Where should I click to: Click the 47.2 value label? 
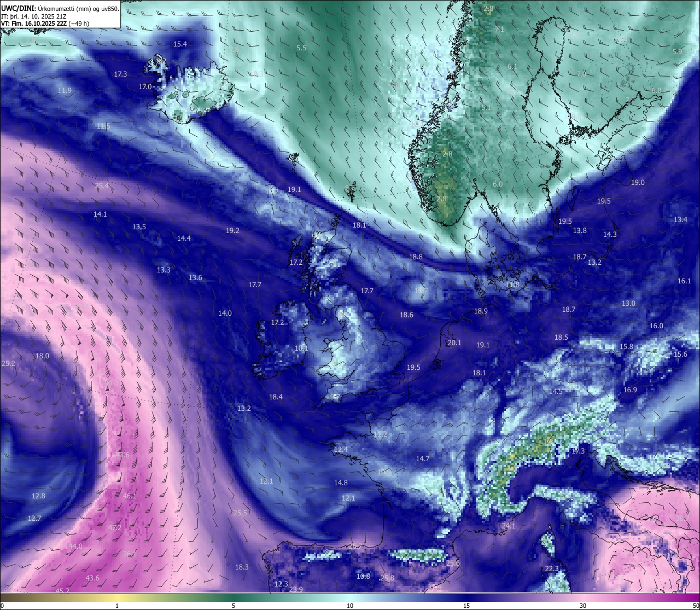(115, 527)
